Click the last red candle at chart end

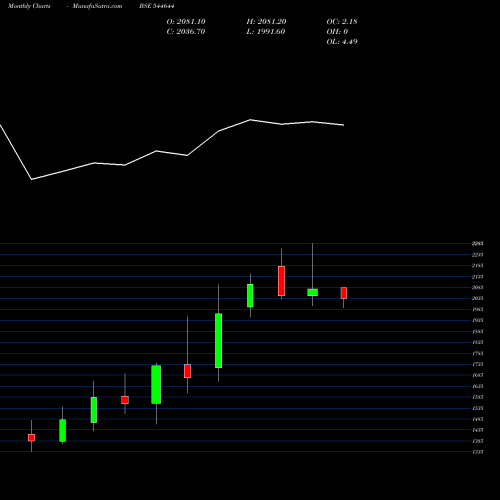click(344, 293)
